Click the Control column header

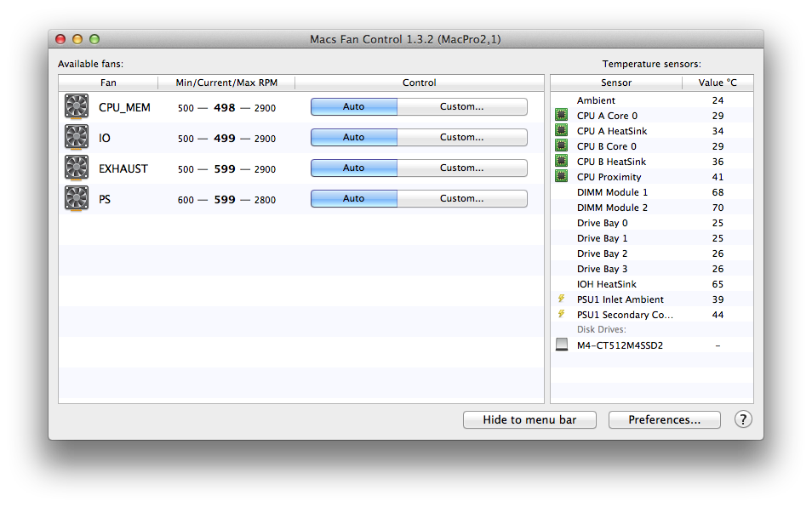point(420,83)
